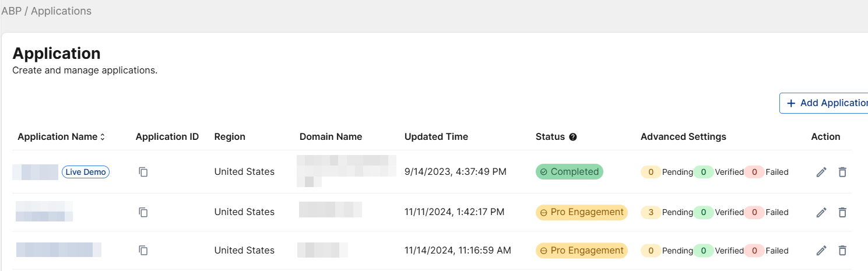Click the Live Demo badge
This screenshot has width=868, height=271.
86,172
